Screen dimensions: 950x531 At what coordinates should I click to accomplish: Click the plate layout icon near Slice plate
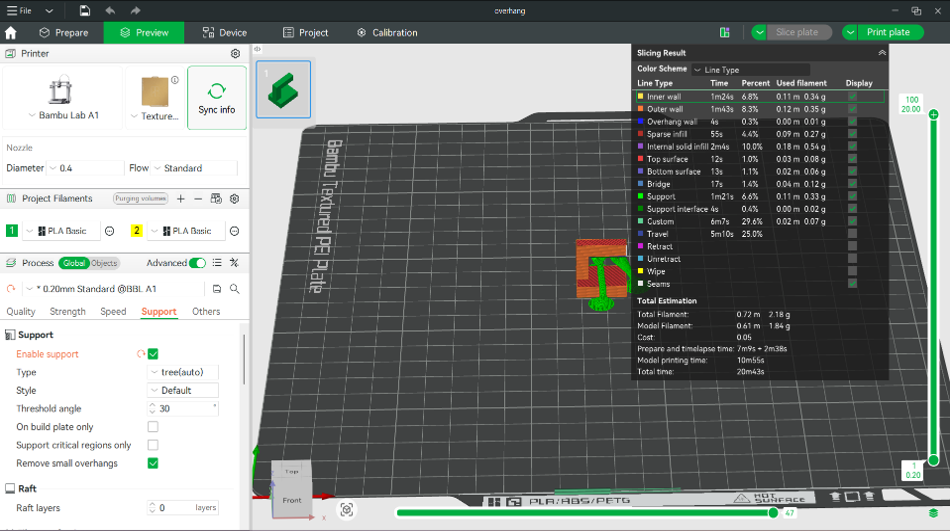click(x=725, y=33)
